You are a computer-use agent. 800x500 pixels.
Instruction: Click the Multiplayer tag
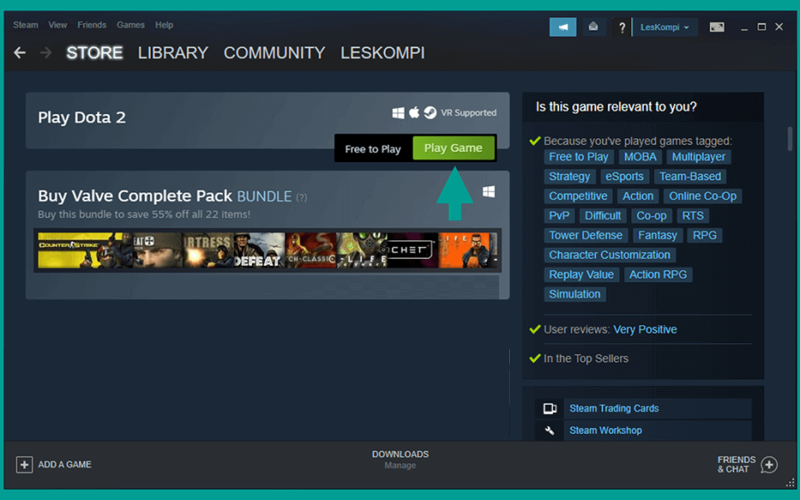click(x=698, y=157)
